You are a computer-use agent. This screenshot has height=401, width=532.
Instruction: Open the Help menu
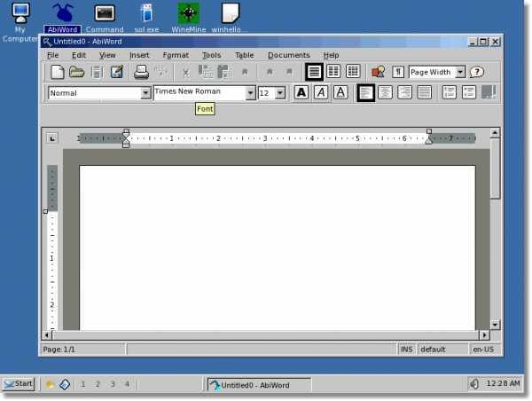[x=331, y=55]
